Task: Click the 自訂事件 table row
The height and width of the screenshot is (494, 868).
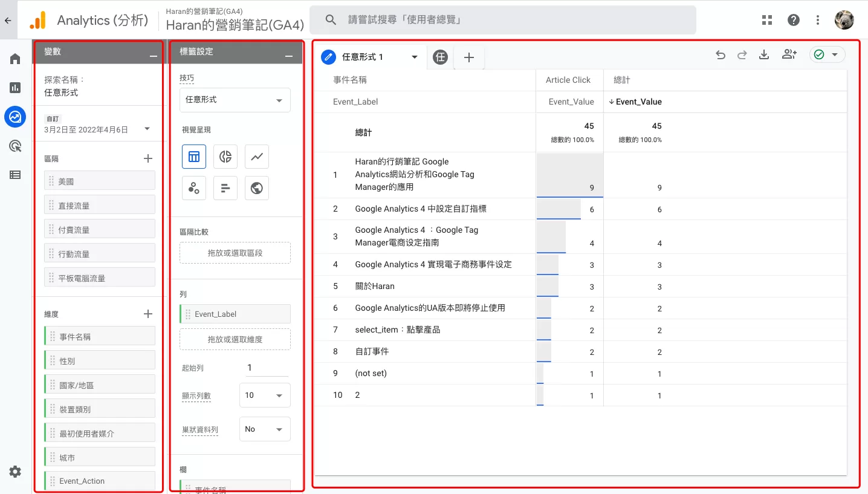Action: (x=580, y=352)
